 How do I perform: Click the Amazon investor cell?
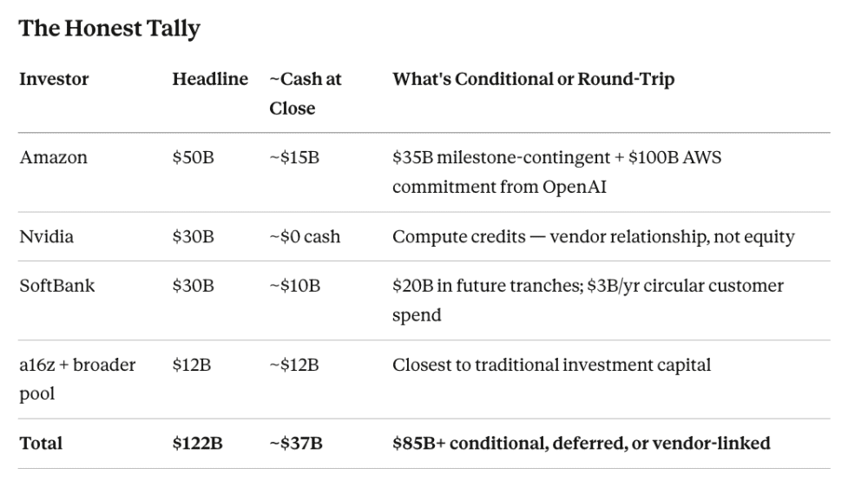click(53, 158)
